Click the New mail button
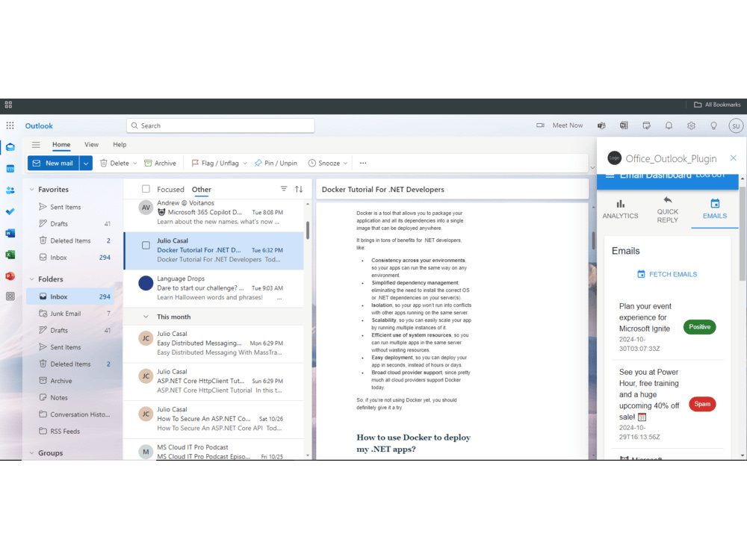 pyautogui.click(x=53, y=163)
